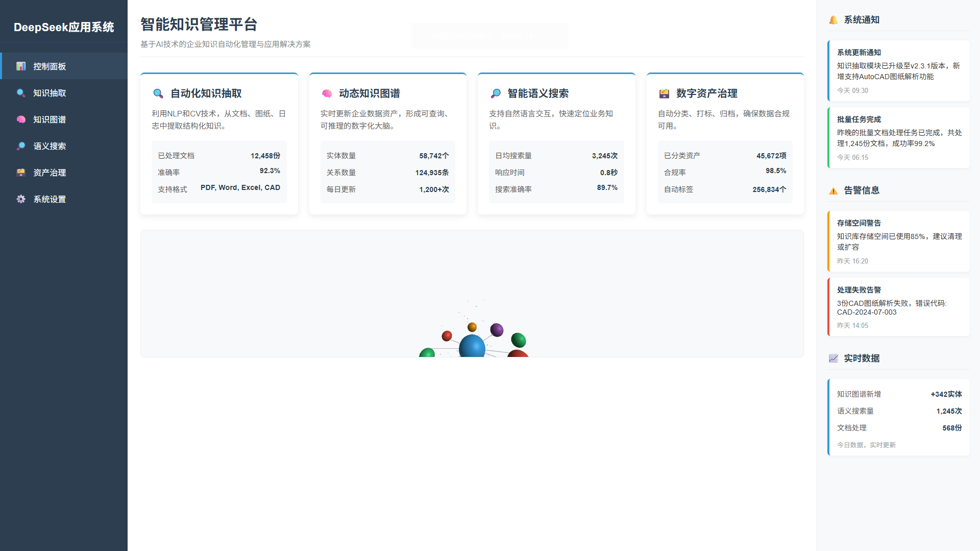Click the chart icon next to 实时数据

[834, 358]
